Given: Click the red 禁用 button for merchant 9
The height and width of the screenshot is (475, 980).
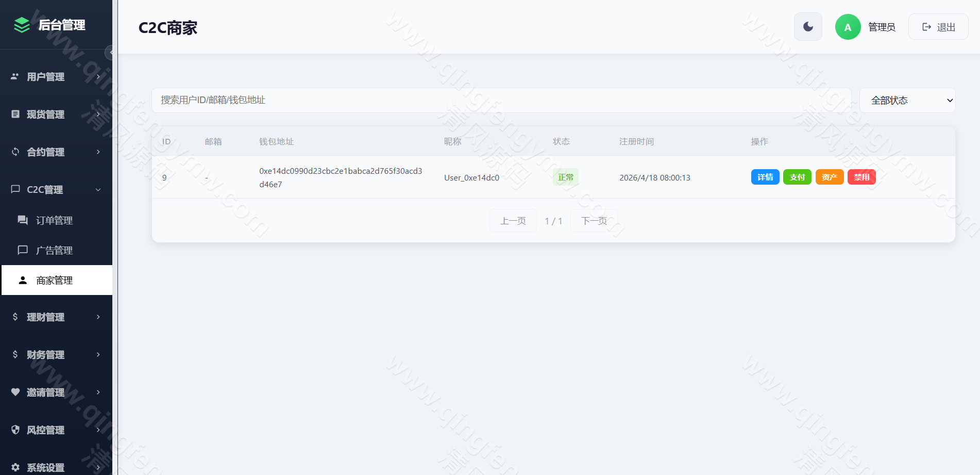Looking at the screenshot, I should (x=861, y=177).
